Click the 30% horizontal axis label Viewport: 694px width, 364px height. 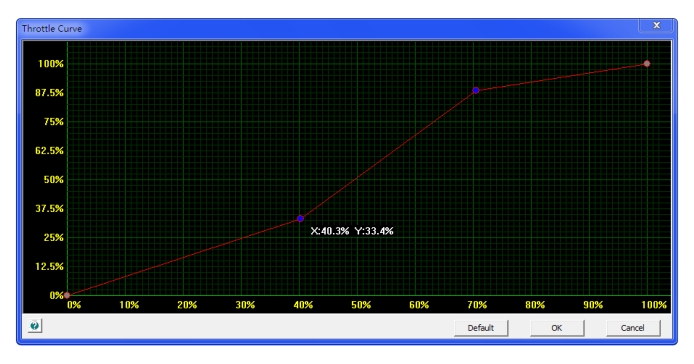click(245, 305)
